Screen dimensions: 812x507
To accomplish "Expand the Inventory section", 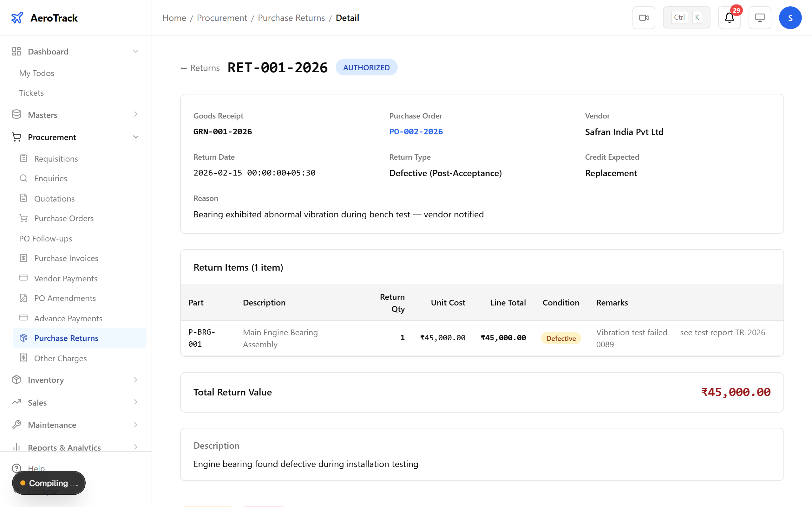I will (x=135, y=380).
